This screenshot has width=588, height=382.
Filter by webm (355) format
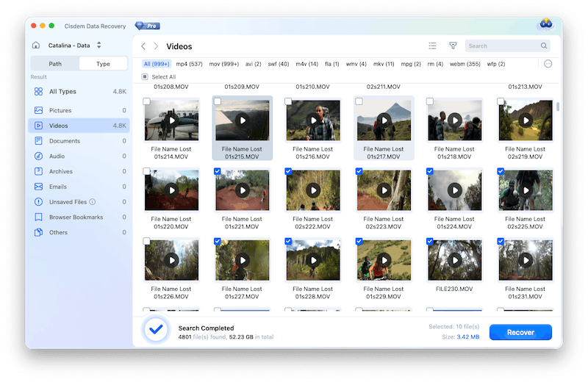pos(465,64)
